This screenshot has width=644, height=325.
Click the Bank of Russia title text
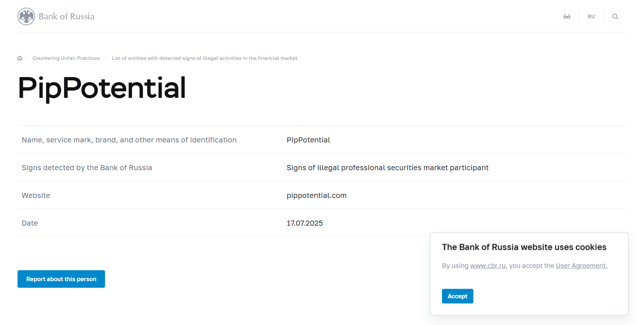[x=67, y=16]
